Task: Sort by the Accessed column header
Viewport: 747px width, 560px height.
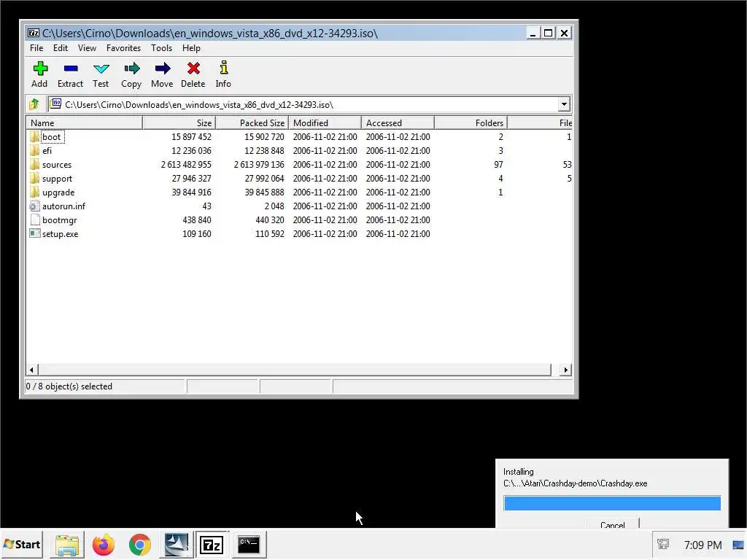Action: 398,122
